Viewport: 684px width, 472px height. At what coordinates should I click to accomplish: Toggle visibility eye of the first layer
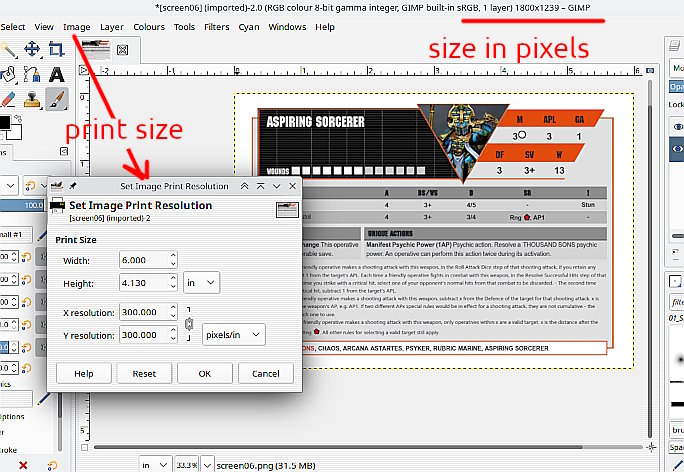pos(677,127)
